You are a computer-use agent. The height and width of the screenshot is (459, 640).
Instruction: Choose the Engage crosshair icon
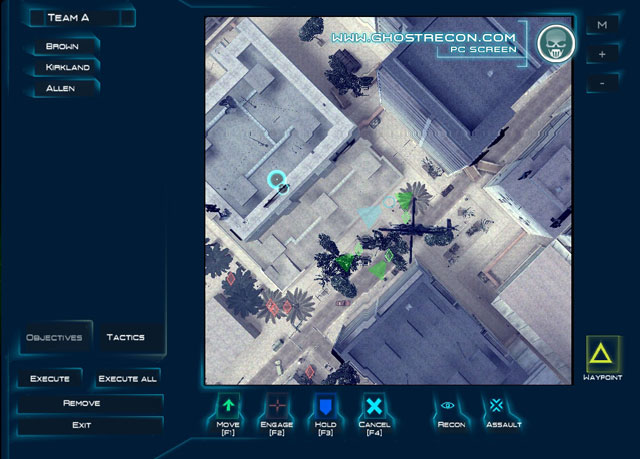click(277, 406)
